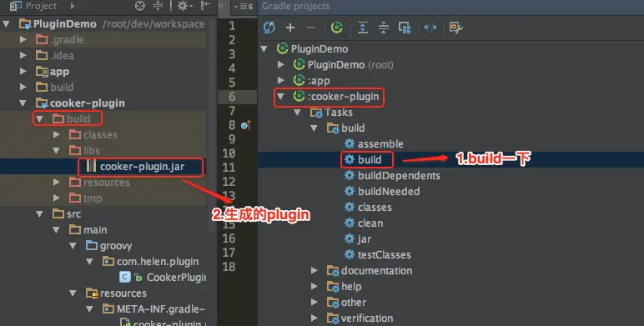This screenshot has width=644, height=326.
Task: Click the .idea folder icon
Action: click(42, 55)
